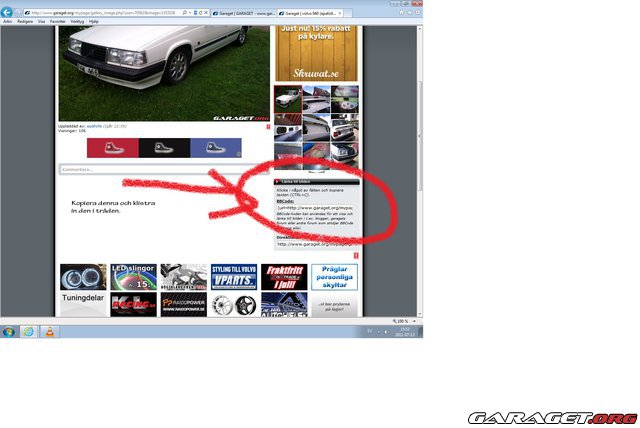Click the favorites star icon

411,11
